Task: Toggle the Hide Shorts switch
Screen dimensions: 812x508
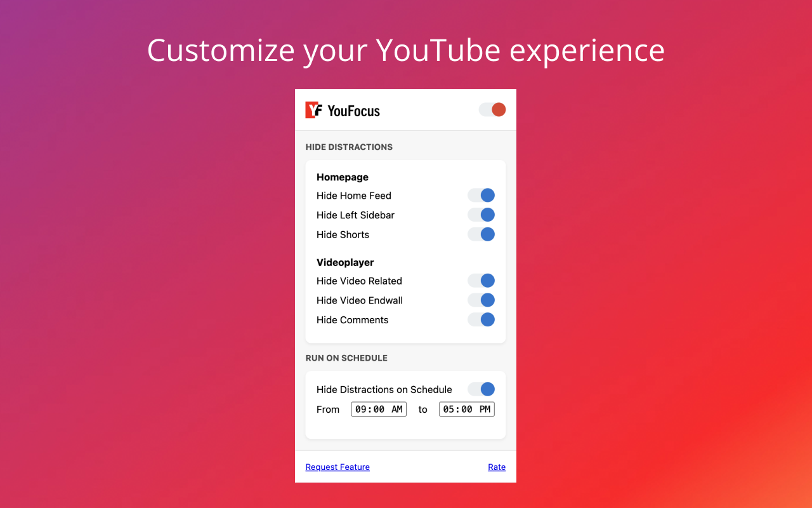Action: click(x=481, y=234)
